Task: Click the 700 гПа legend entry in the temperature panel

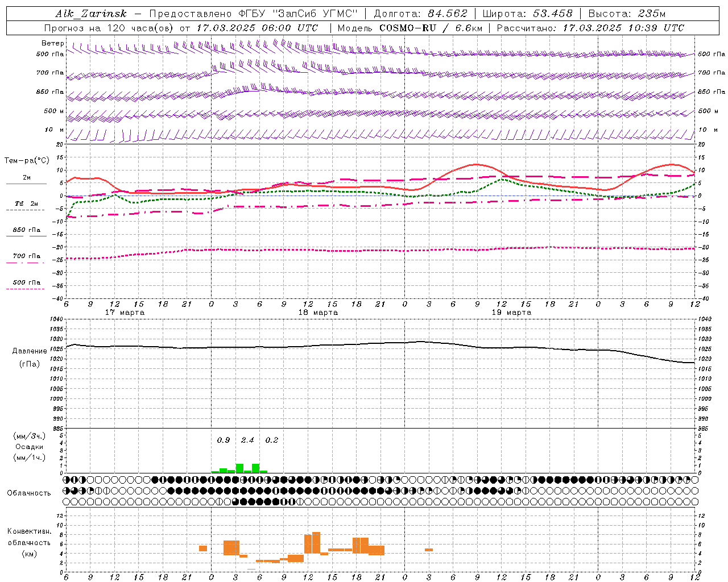Action: (27, 256)
